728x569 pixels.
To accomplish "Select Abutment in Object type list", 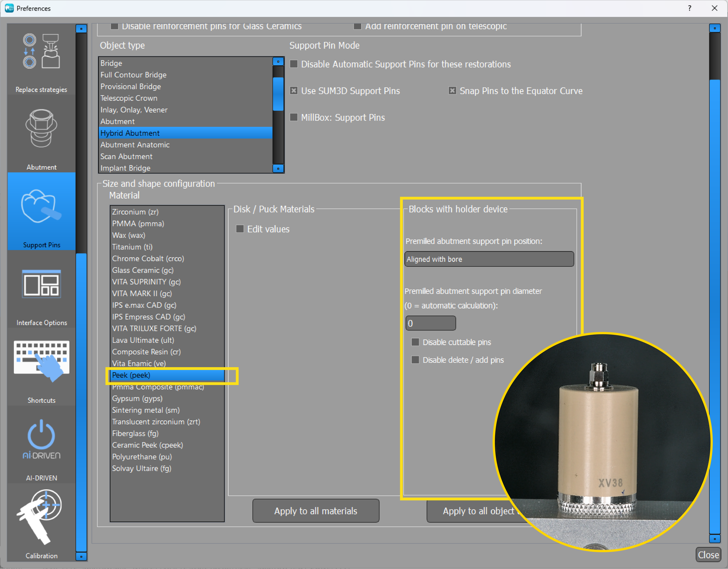I will tap(186, 121).
